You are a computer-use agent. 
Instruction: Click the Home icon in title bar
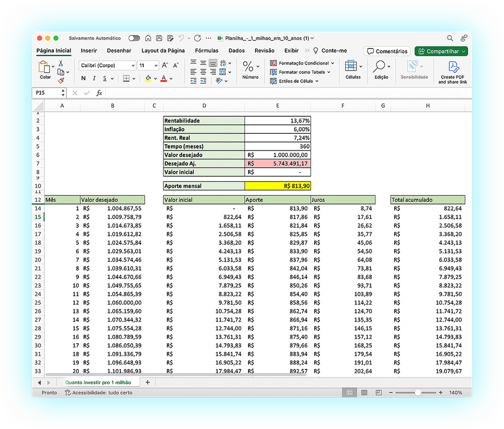[x=148, y=38]
